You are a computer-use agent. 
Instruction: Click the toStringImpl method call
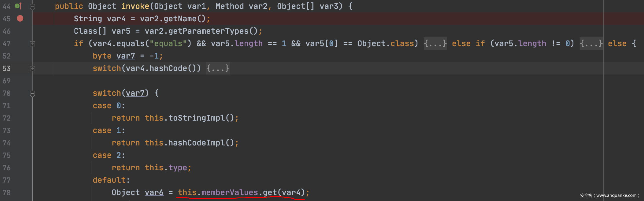coord(197,118)
